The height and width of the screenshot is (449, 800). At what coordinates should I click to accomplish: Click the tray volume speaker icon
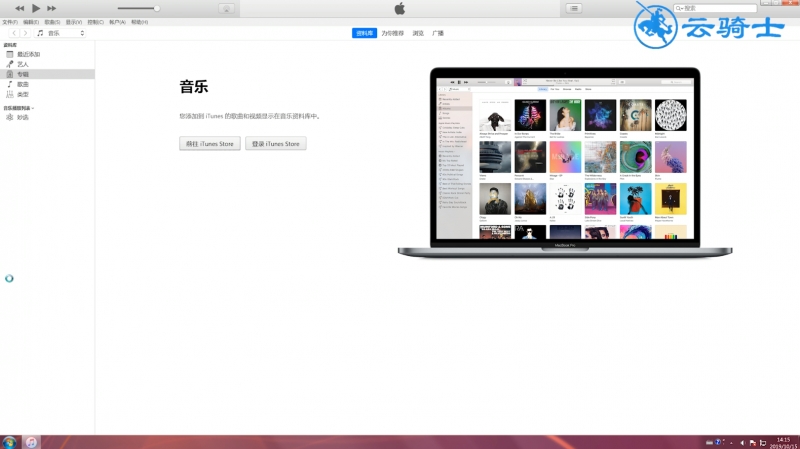tap(742, 443)
